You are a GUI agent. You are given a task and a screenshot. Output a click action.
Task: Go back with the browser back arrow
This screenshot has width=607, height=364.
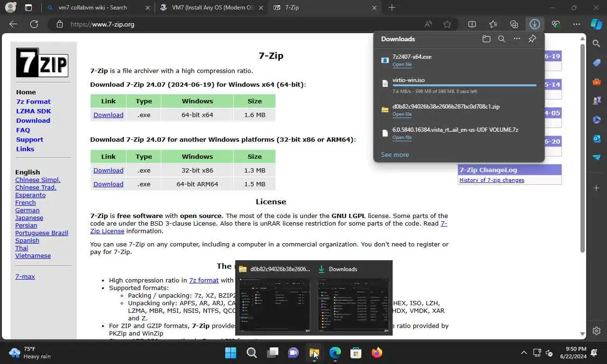click(13, 24)
